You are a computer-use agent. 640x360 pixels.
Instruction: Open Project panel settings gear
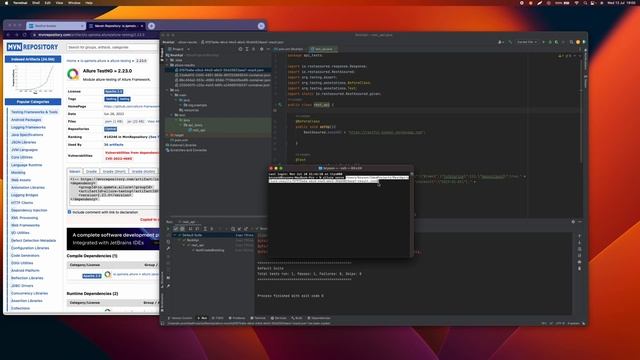[262, 49]
